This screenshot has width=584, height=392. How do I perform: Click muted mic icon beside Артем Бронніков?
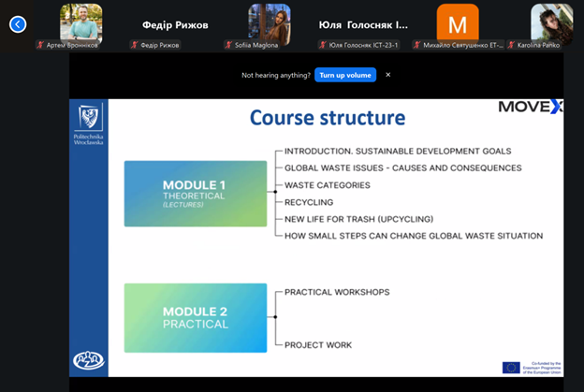click(x=40, y=45)
